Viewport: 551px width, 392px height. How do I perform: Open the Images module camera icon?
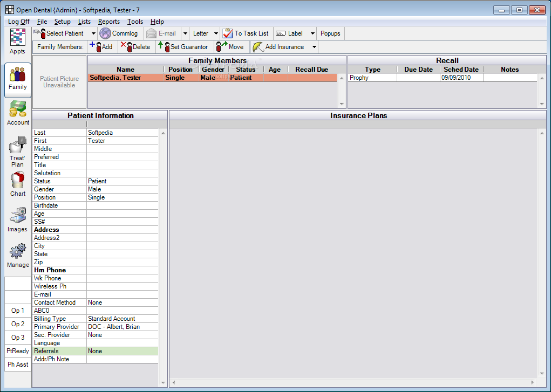click(18, 215)
